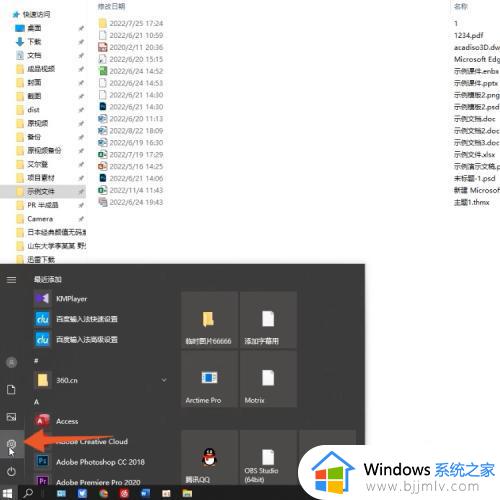
Task: Select 快速访问 in the navigation pane
Action: [x=36, y=14]
